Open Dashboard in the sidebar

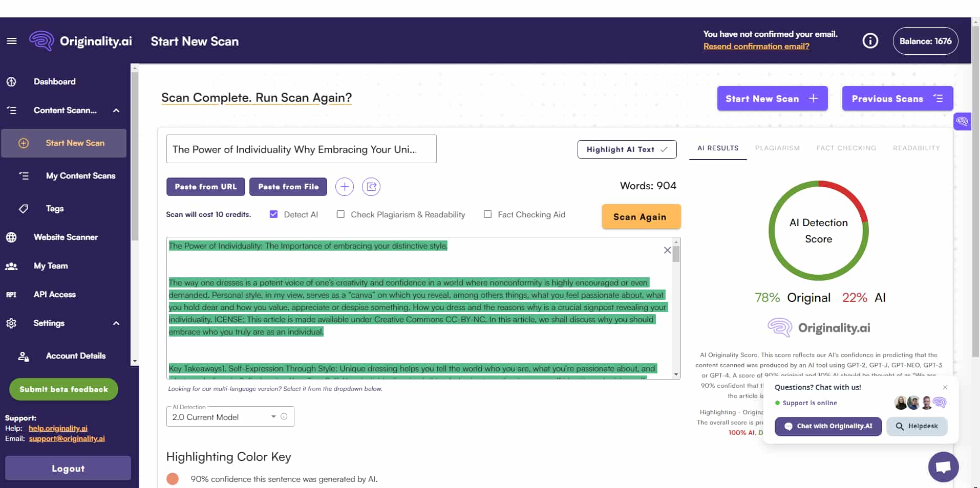coord(54,82)
